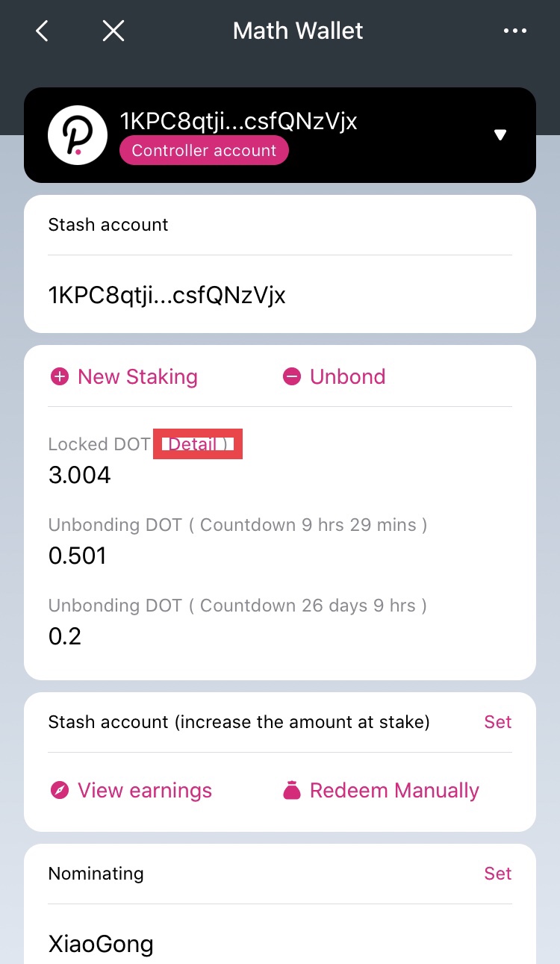Tap the controller address in header card
This screenshot has height=964, width=560.
[x=238, y=121]
